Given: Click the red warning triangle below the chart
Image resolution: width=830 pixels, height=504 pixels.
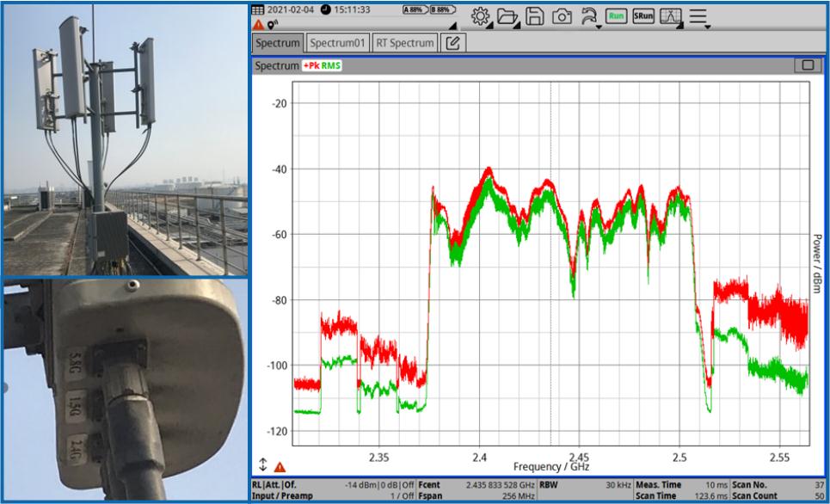Looking at the screenshot, I should [280, 467].
